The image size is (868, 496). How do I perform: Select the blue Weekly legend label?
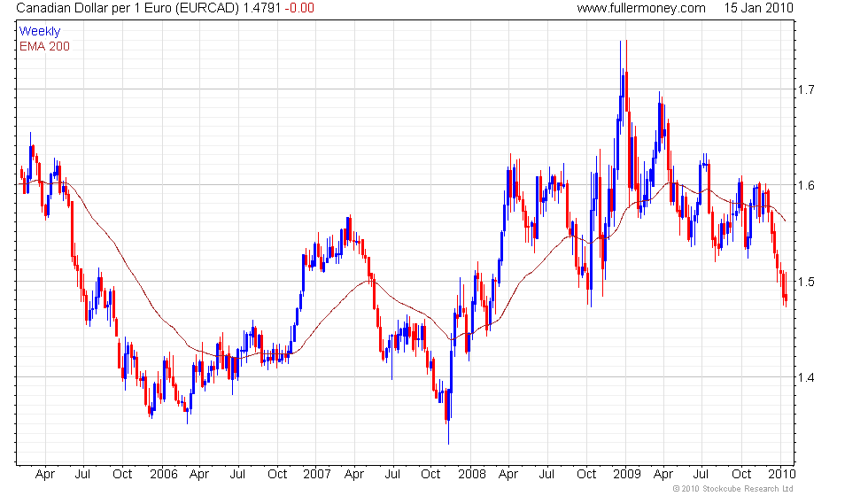pos(40,31)
